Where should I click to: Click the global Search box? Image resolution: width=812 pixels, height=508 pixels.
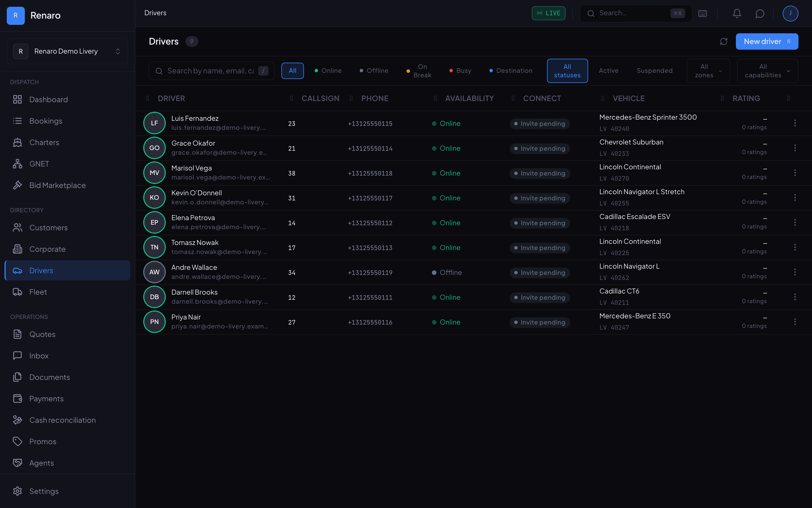pos(636,14)
